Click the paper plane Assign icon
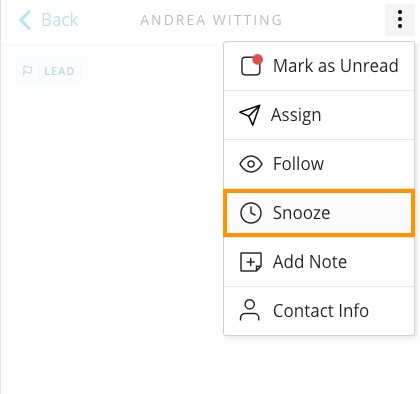Image resolution: width=420 pixels, height=394 pixels. [250, 115]
